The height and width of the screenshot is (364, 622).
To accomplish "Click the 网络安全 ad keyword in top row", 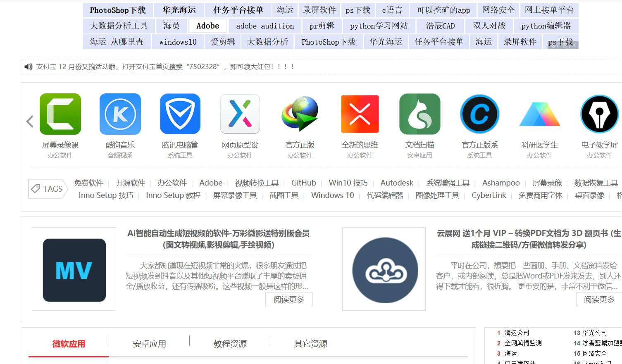I will point(498,10).
